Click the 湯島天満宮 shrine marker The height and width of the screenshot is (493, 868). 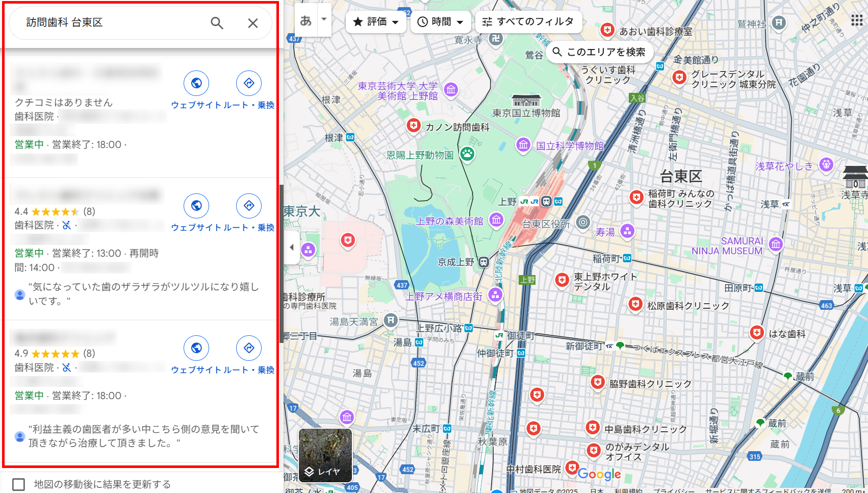click(x=391, y=321)
